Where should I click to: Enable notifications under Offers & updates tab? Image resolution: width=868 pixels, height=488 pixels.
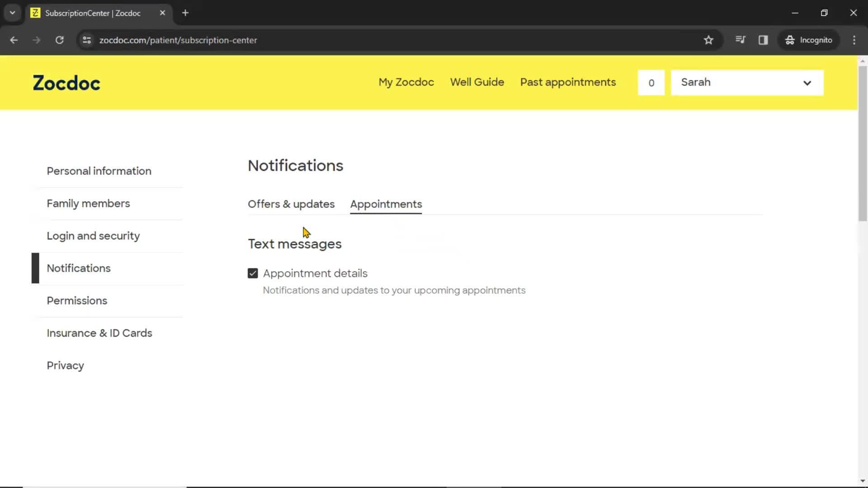(x=291, y=204)
